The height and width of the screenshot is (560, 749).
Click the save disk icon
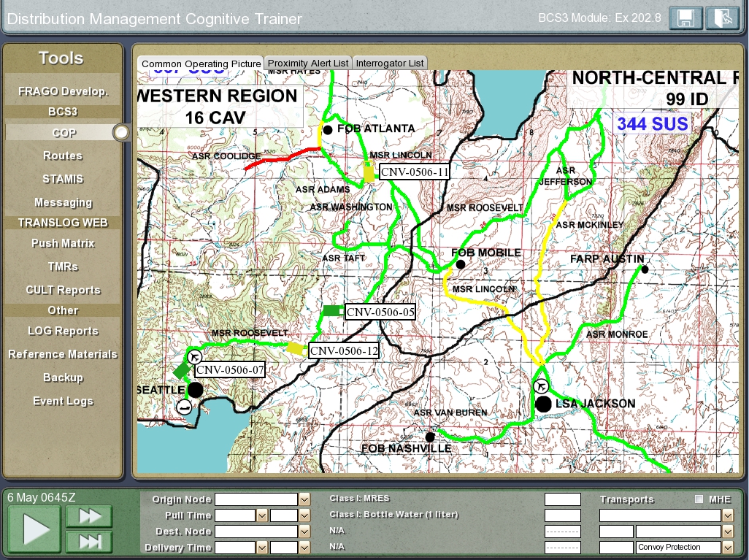coord(685,18)
